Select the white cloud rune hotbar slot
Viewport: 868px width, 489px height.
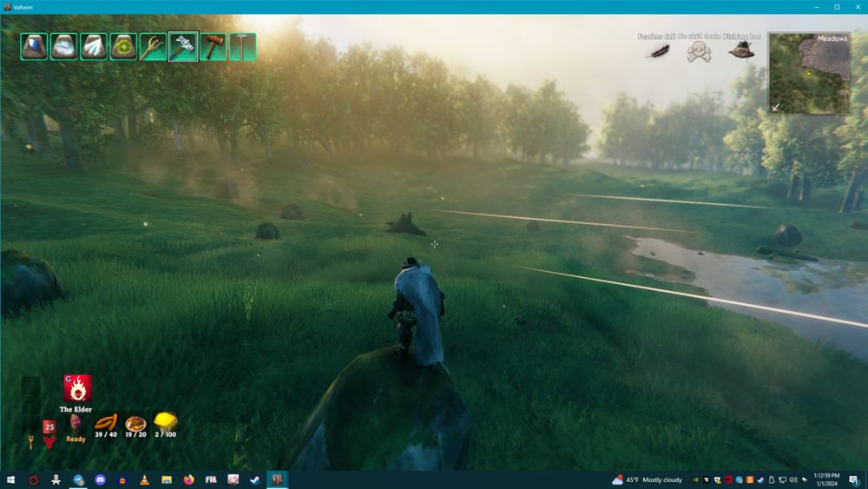point(63,47)
